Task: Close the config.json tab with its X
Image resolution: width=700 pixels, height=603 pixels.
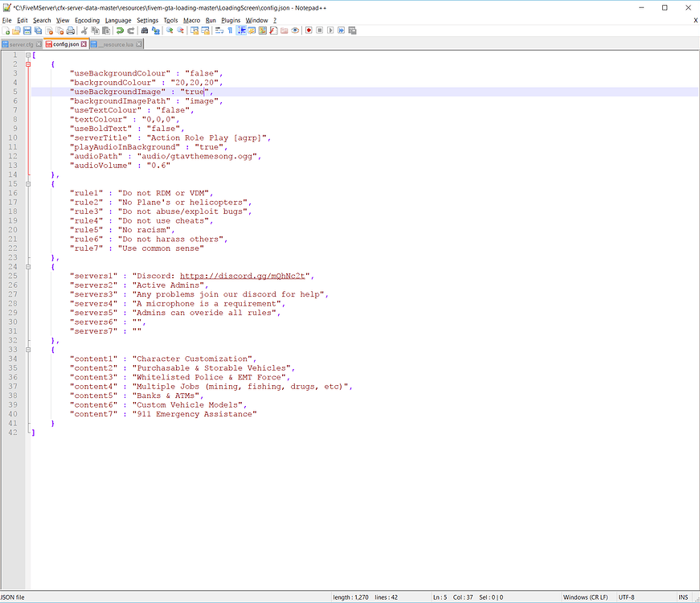Action: point(84,44)
